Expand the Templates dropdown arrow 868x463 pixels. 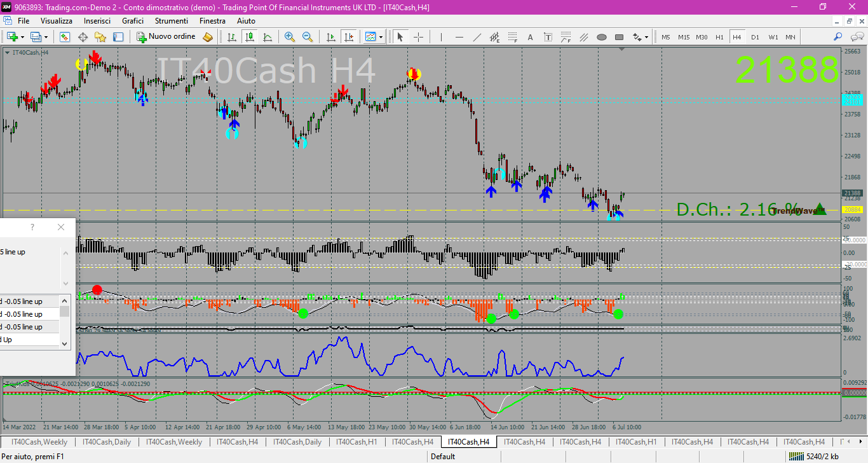coord(381,37)
